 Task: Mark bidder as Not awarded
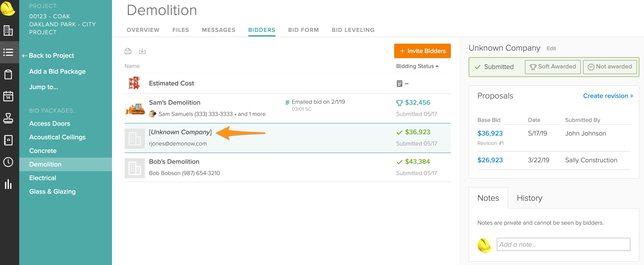tap(610, 67)
